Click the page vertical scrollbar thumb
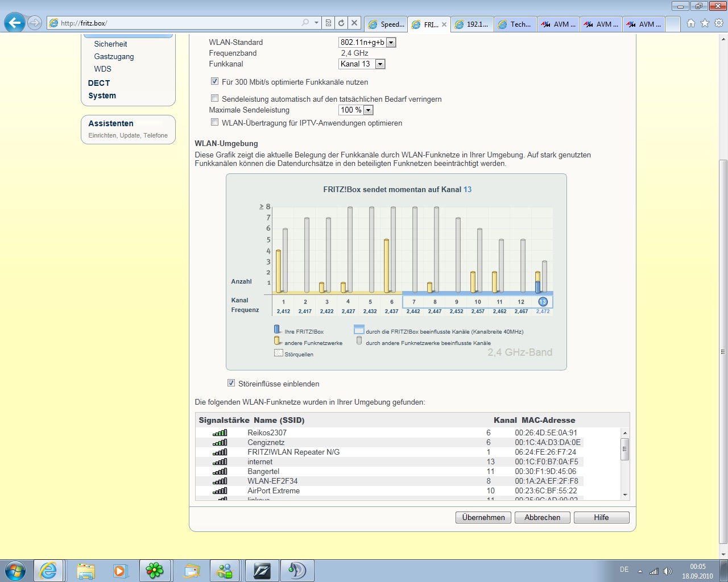 click(723, 352)
